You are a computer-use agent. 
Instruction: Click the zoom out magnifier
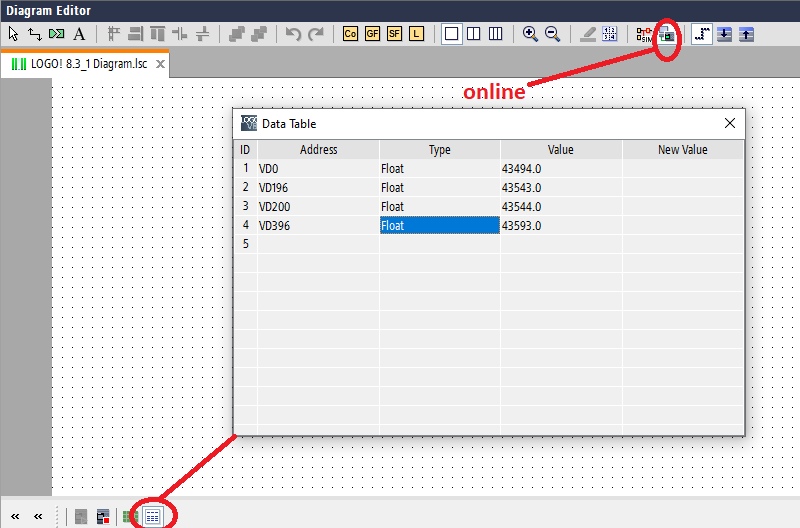[553, 34]
